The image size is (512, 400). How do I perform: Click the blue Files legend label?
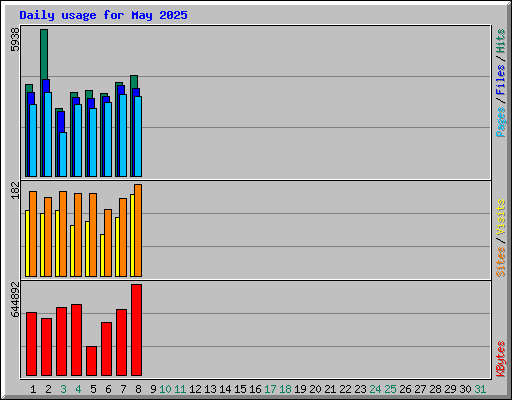(501, 80)
